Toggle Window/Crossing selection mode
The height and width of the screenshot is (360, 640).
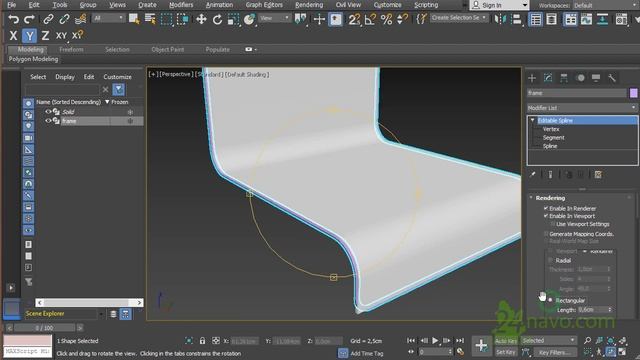182,19
